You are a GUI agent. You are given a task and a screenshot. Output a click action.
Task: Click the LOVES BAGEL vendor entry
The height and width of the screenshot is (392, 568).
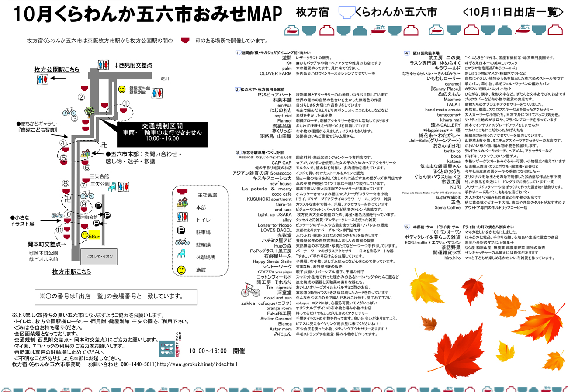point(276,229)
